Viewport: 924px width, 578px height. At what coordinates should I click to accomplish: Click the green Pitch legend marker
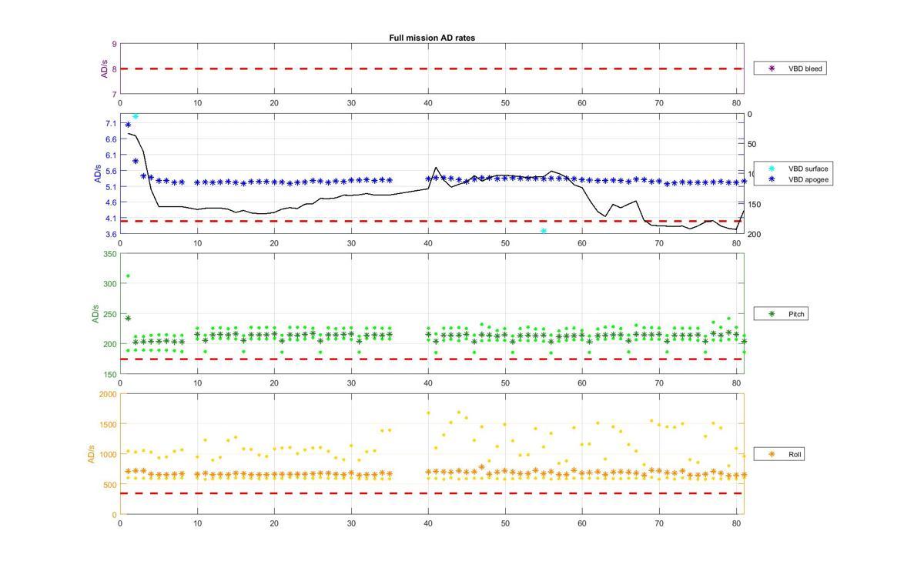pos(772,314)
